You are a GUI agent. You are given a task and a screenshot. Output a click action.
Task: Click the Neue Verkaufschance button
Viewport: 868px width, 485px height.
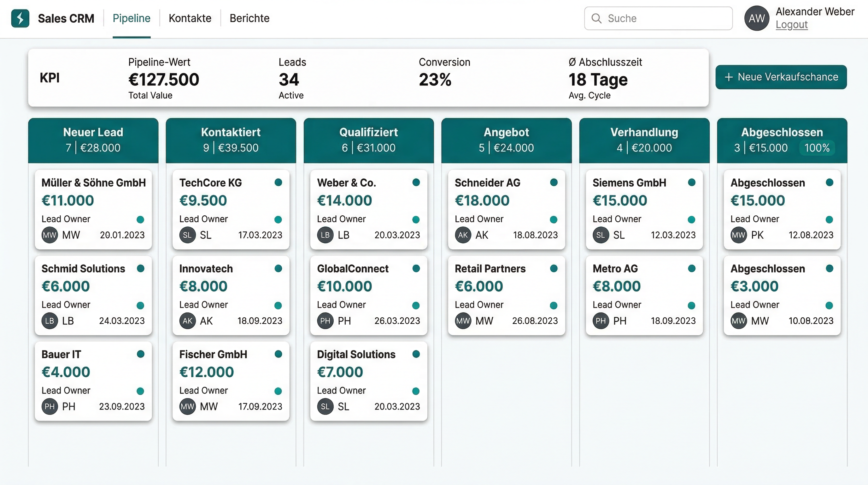click(x=781, y=77)
